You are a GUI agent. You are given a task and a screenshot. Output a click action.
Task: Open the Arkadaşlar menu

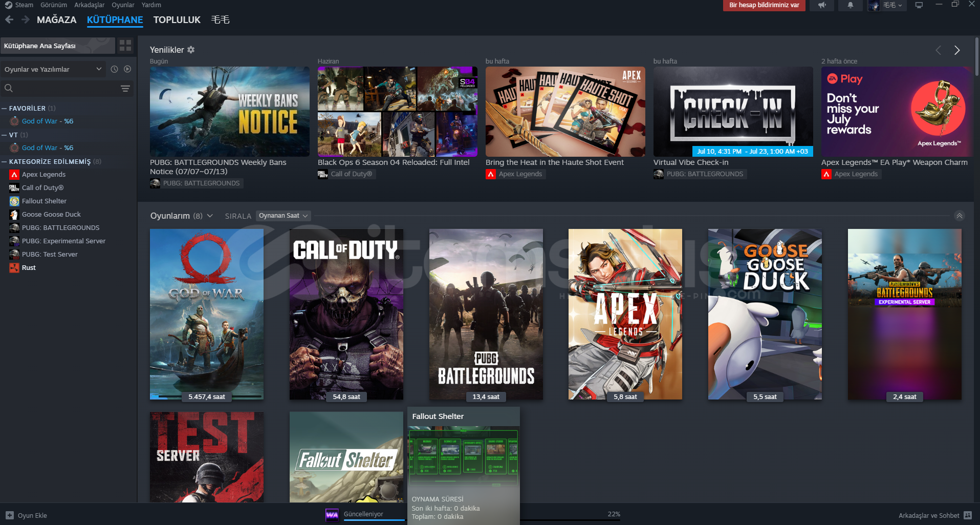(89, 5)
